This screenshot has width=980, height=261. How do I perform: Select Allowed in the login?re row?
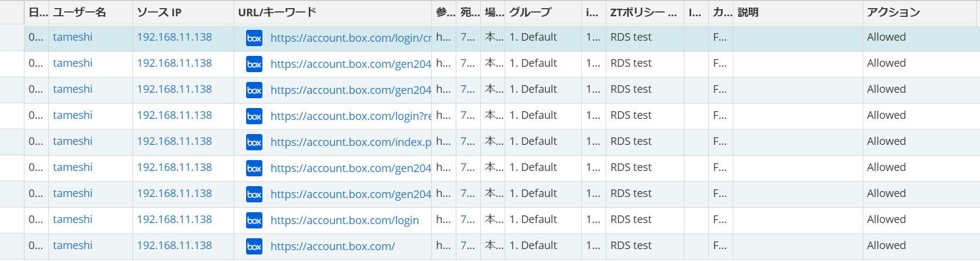(x=886, y=115)
